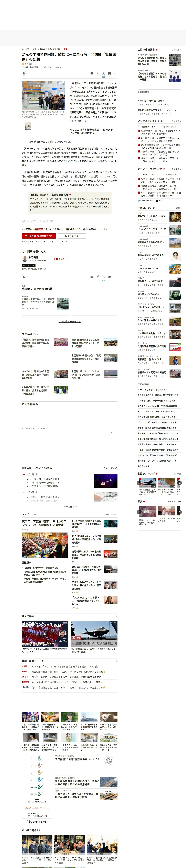The image size is (186, 868).
Task: Expand news summary with もっと見る chevron
Action: pos(71,506)
